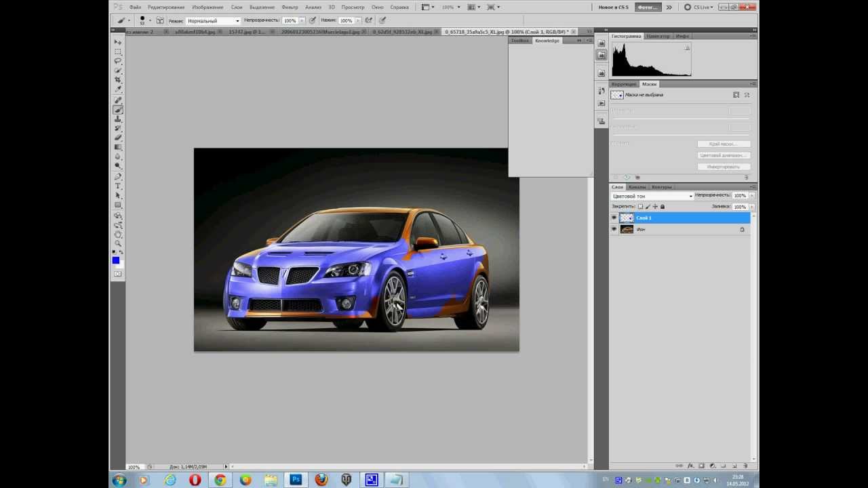Image resolution: width=868 pixels, height=488 pixels.
Task: Select the Eraser tool
Action: click(118, 138)
